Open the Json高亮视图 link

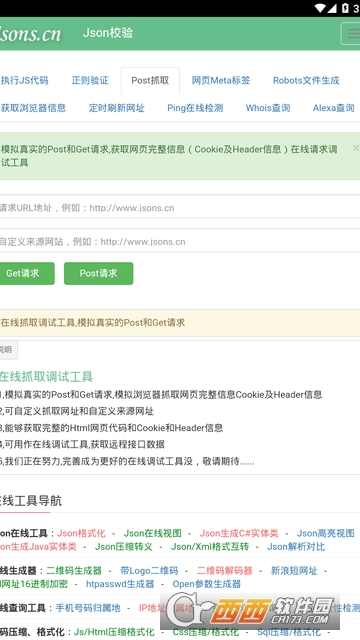tap(325, 533)
